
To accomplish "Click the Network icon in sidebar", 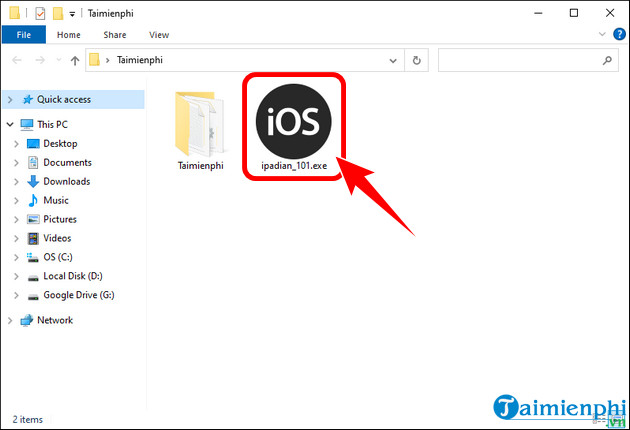I will click(27, 320).
